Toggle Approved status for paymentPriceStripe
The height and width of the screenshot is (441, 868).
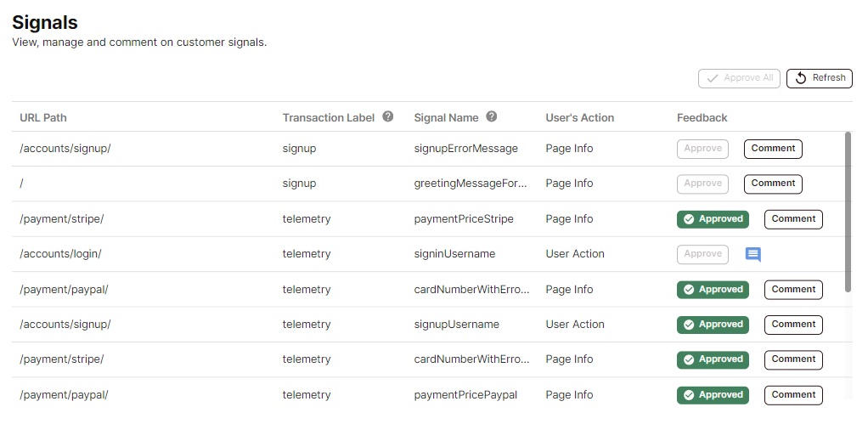point(713,219)
